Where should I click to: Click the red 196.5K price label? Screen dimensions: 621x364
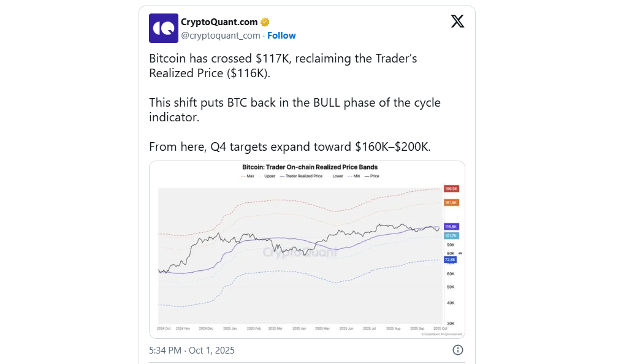click(x=451, y=189)
